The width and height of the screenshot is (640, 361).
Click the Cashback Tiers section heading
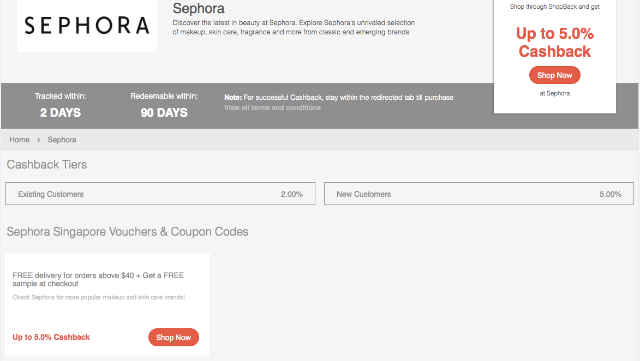click(47, 165)
